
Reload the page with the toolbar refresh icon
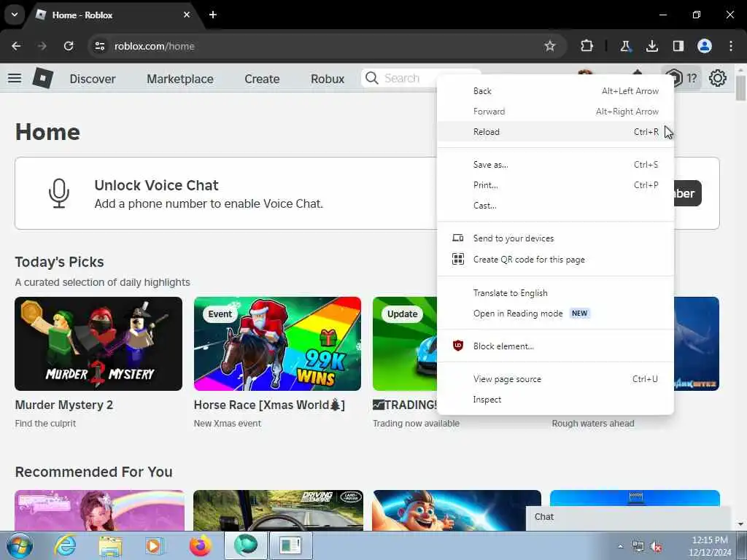click(69, 46)
